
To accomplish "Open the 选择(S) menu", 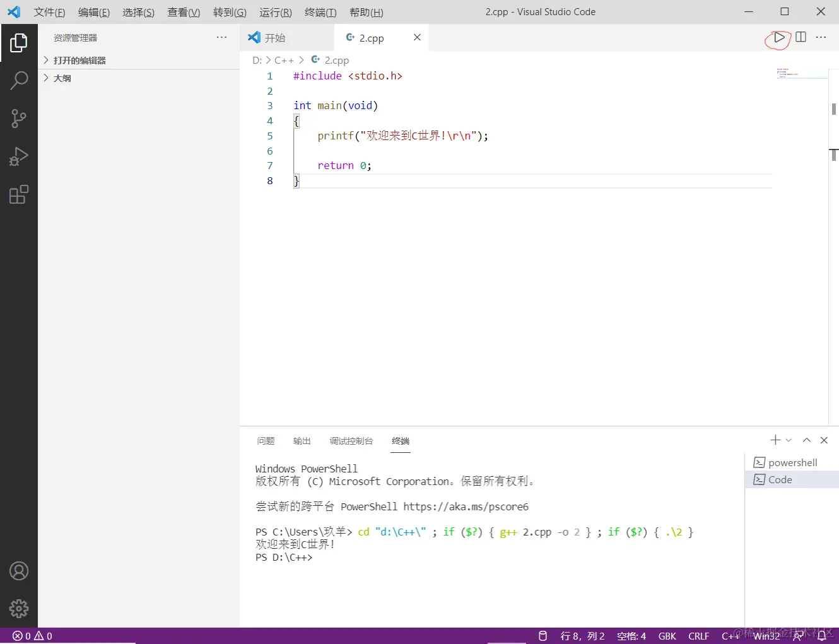I will [138, 12].
